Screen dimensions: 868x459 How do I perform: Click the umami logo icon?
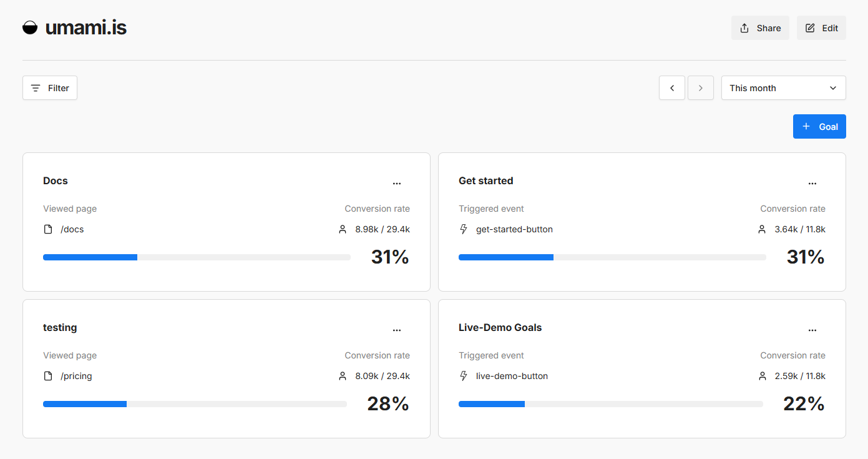[x=30, y=27]
